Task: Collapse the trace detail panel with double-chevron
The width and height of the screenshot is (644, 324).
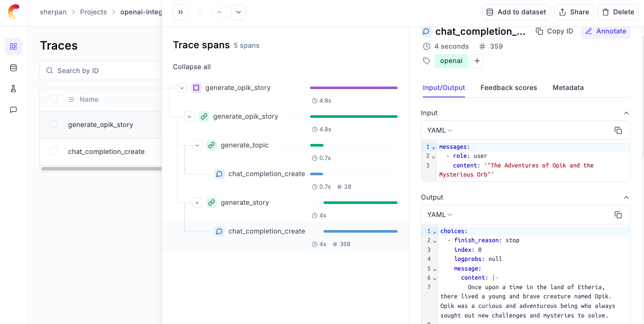Action: click(180, 12)
